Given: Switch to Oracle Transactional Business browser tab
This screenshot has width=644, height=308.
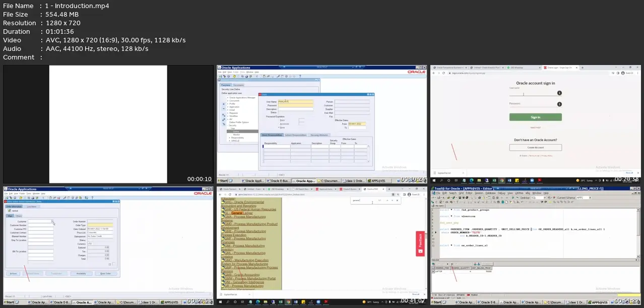Looking at the screenshot, I should [x=449, y=68].
